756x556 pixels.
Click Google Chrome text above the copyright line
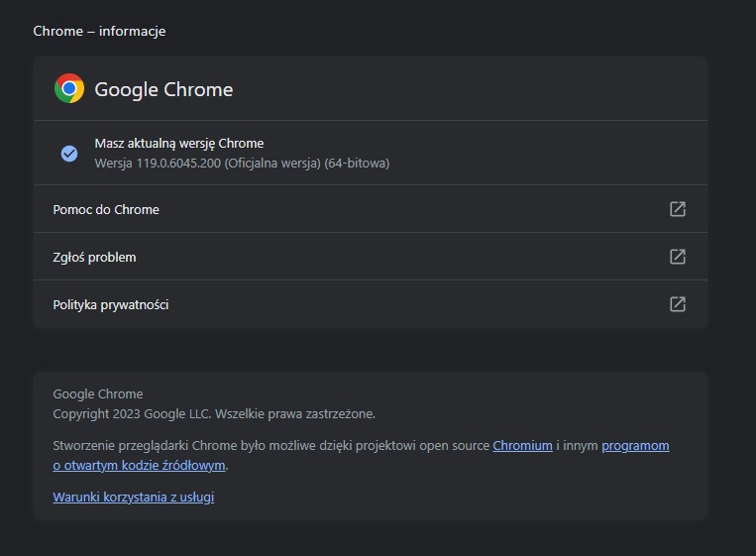98,393
